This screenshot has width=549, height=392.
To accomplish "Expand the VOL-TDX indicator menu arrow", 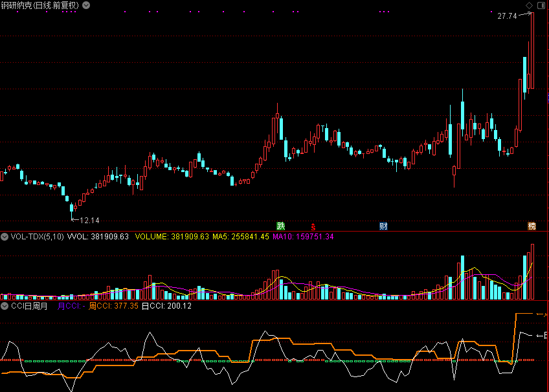I will 4,237.
